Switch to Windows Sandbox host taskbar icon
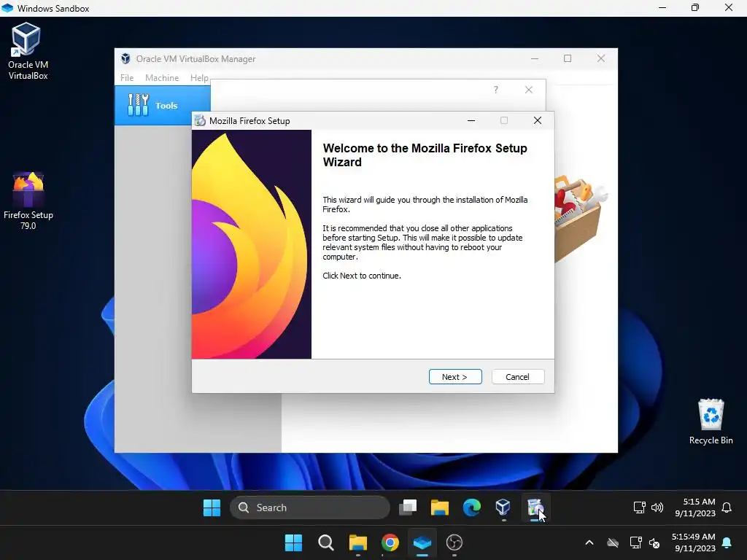The height and width of the screenshot is (560, 747). coord(422,542)
